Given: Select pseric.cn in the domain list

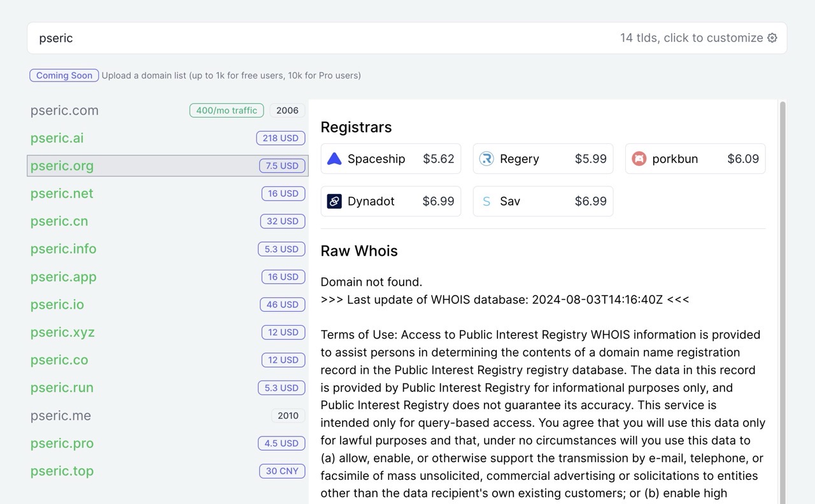Looking at the screenshot, I should tap(167, 221).
